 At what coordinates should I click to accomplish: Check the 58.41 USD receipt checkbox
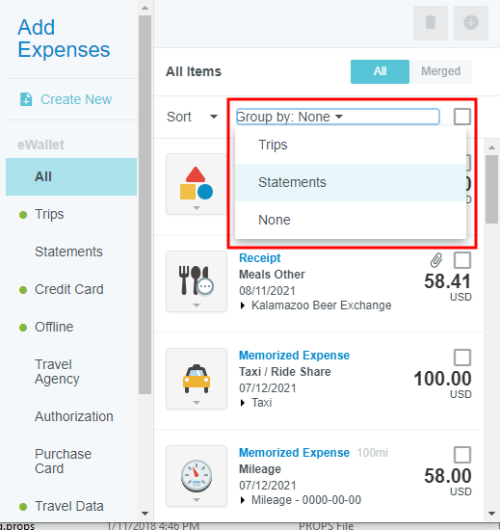point(462,260)
